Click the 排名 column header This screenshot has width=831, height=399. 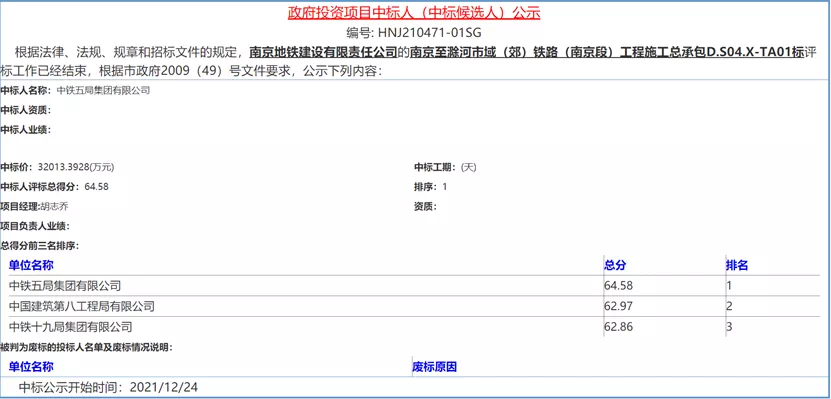tap(737, 265)
